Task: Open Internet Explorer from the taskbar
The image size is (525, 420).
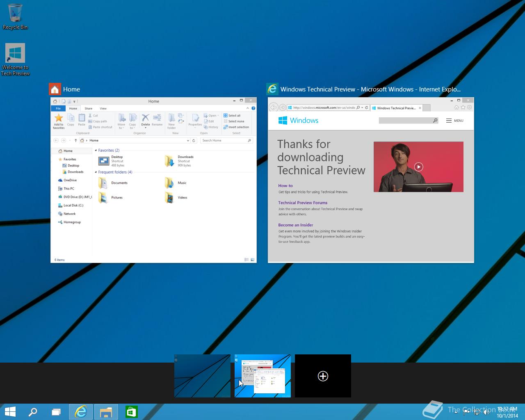Action: [x=81, y=412]
